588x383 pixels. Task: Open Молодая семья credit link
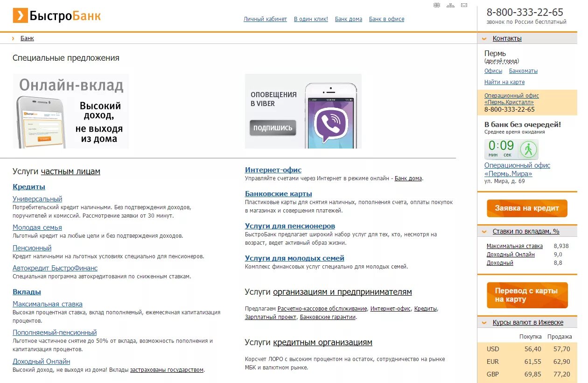(x=37, y=227)
